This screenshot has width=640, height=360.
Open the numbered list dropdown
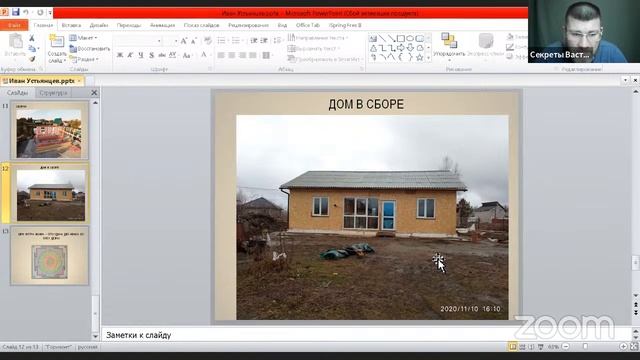[x=237, y=41]
